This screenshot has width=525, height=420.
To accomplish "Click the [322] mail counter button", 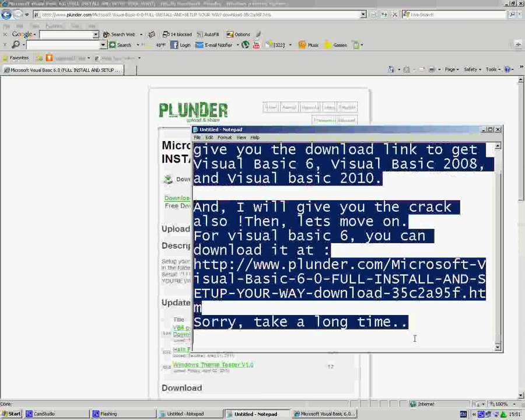I will [275, 45].
